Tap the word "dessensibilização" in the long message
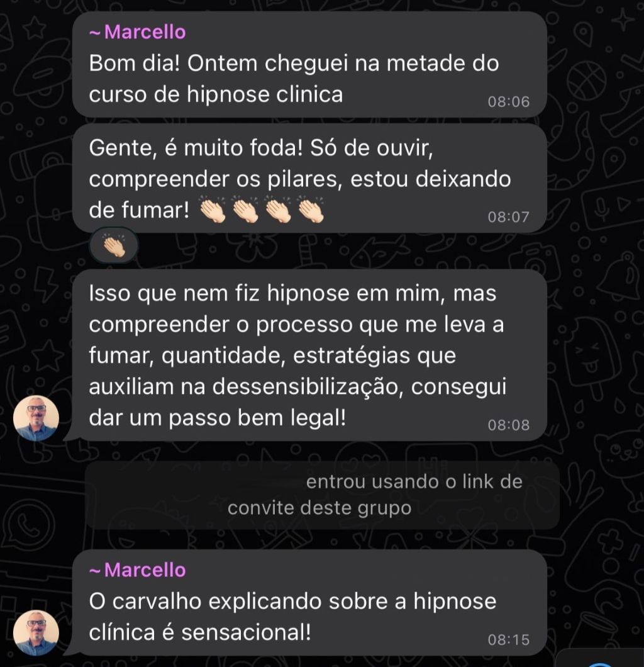The width and height of the screenshot is (644, 667). [x=308, y=387]
